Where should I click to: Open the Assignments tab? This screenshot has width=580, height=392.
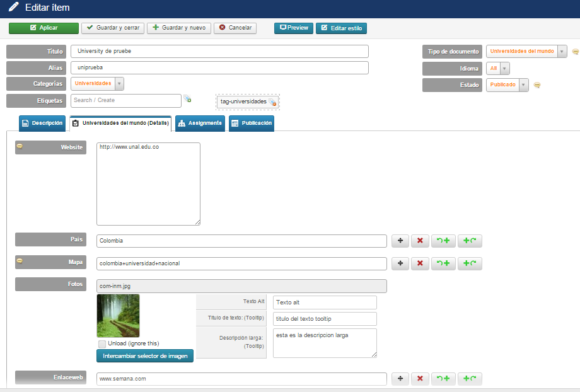point(200,123)
